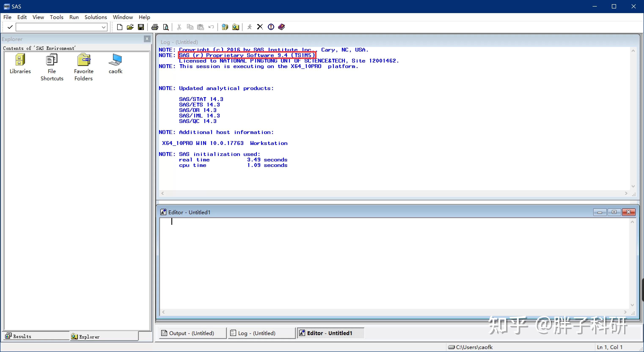Expand the command box dropdown arrow
This screenshot has height=352, width=644.
(103, 27)
